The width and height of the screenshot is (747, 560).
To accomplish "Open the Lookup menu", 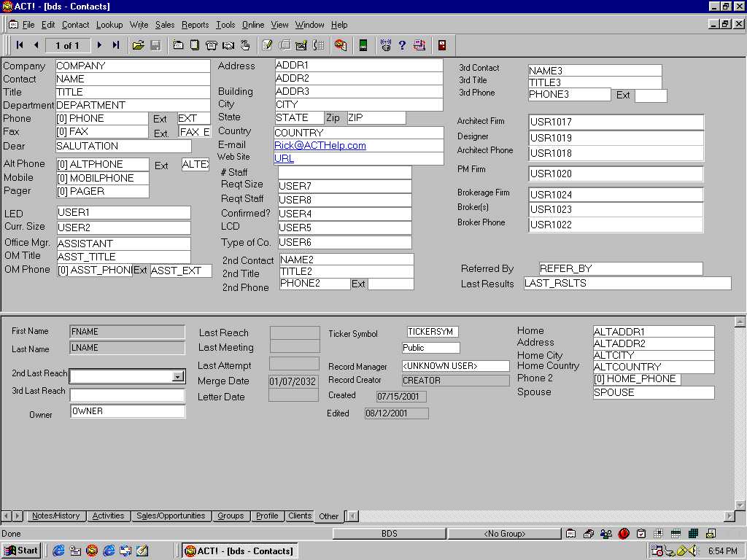I will [109, 25].
